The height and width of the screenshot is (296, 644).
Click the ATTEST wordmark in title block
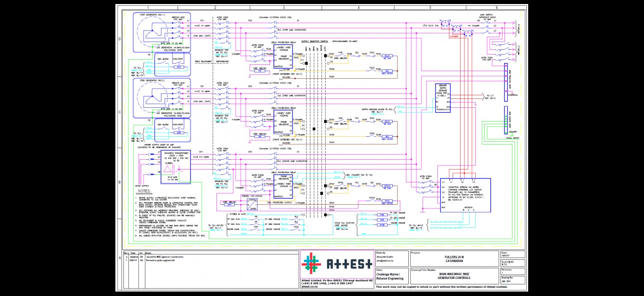349,264
